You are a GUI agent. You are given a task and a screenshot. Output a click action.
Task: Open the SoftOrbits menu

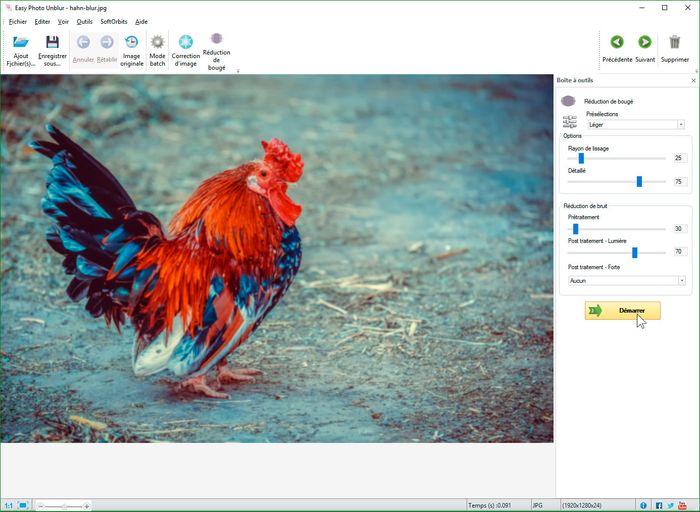[113, 21]
